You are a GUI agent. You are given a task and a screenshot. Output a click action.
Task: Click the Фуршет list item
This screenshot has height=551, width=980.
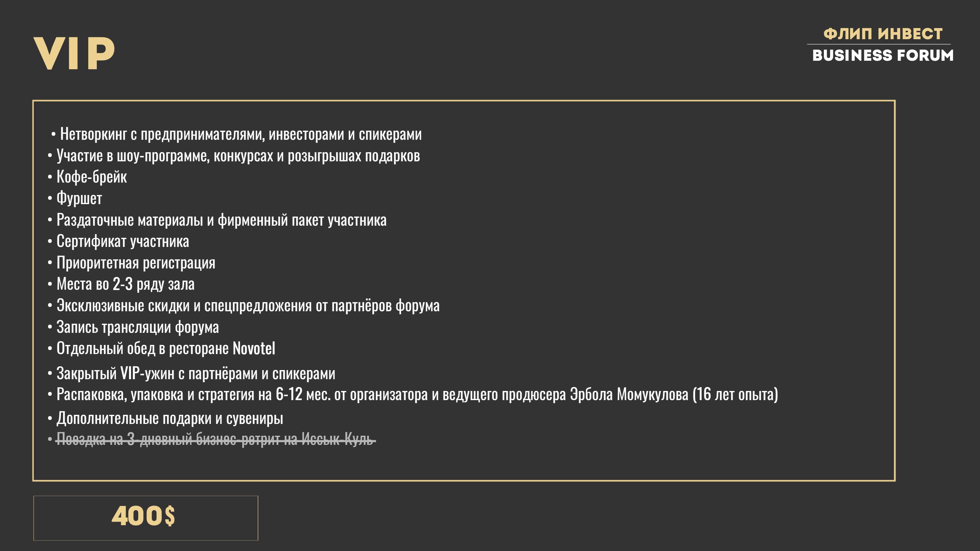pyautogui.click(x=79, y=199)
